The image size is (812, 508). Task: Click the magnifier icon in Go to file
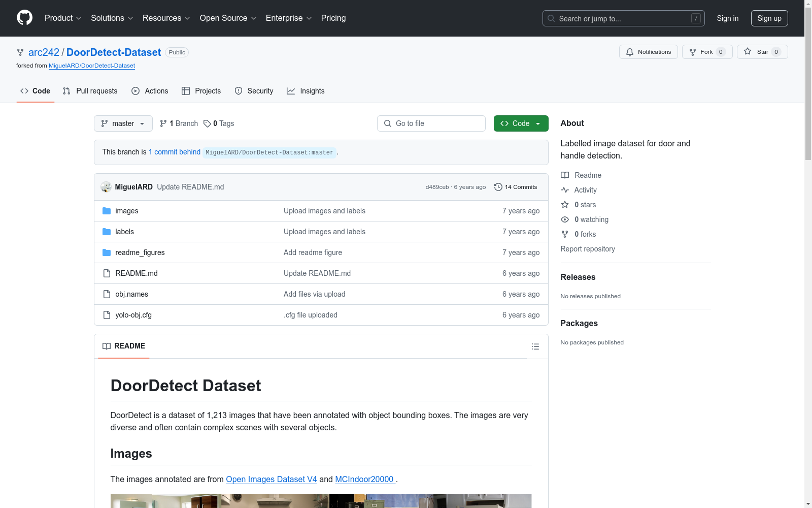[388, 123]
